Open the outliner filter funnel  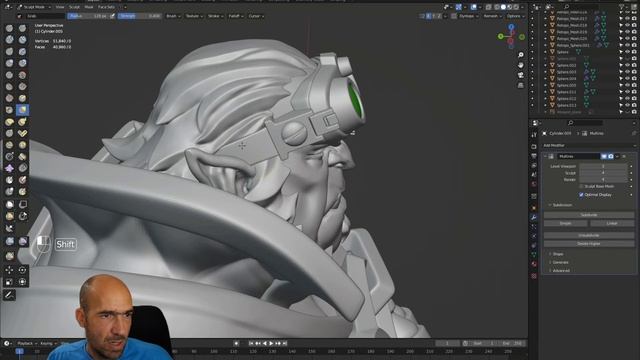coord(622,7)
